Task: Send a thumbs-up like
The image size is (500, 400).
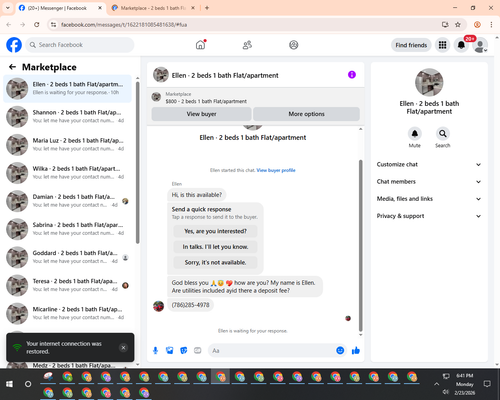Action: [356, 350]
